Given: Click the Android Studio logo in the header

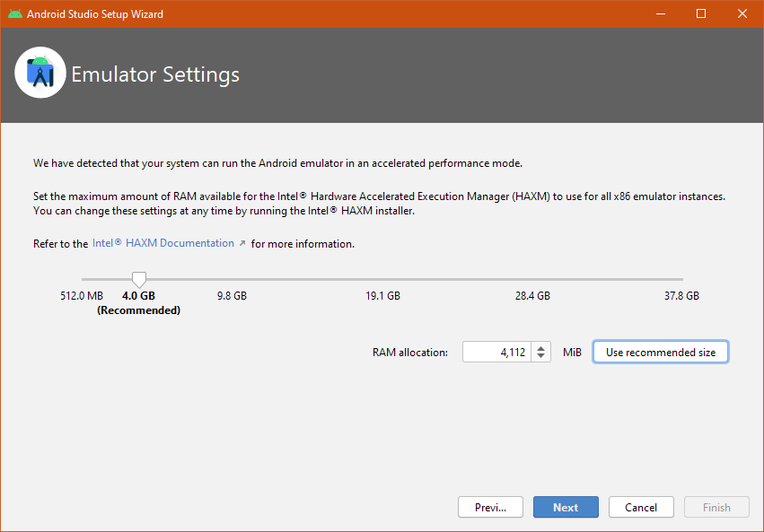Looking at the screenshot, I should click(40, 73).
